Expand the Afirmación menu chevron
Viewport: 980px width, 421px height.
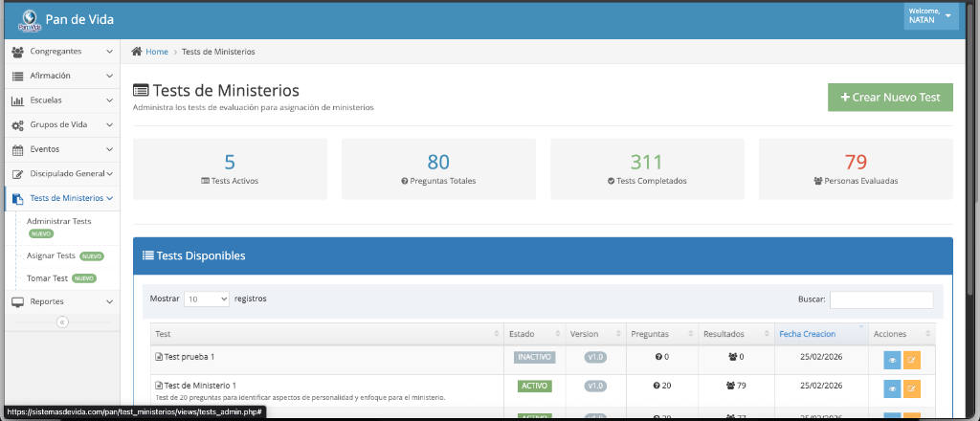click(x=109, y=76)
